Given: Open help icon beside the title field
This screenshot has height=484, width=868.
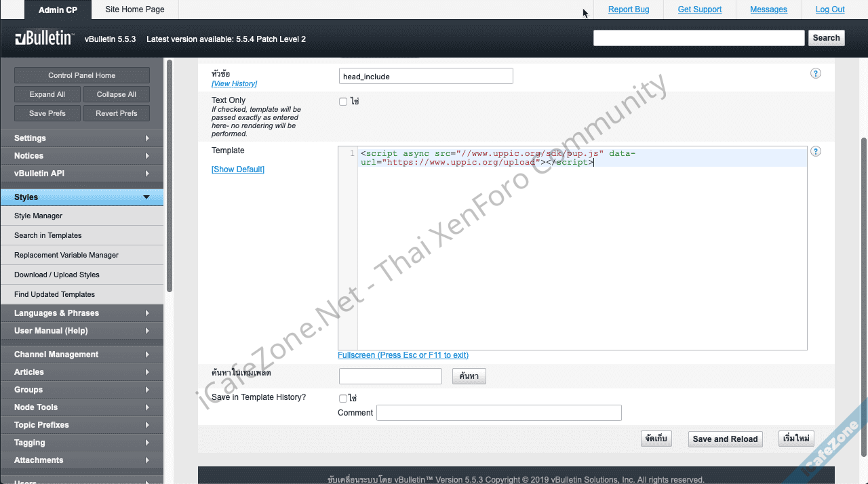Looking at the screenshot, I should pyautogui.click(x=816, y=73).
